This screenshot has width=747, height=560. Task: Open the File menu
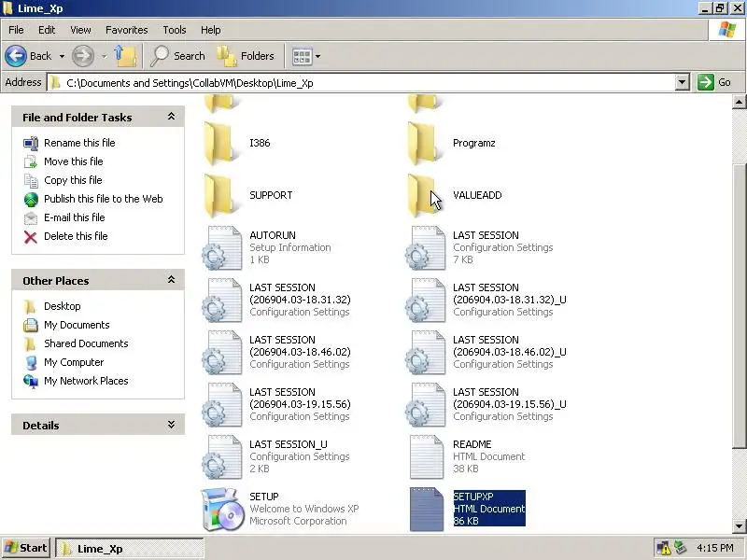pyautogui.click(x=16, y=30)
